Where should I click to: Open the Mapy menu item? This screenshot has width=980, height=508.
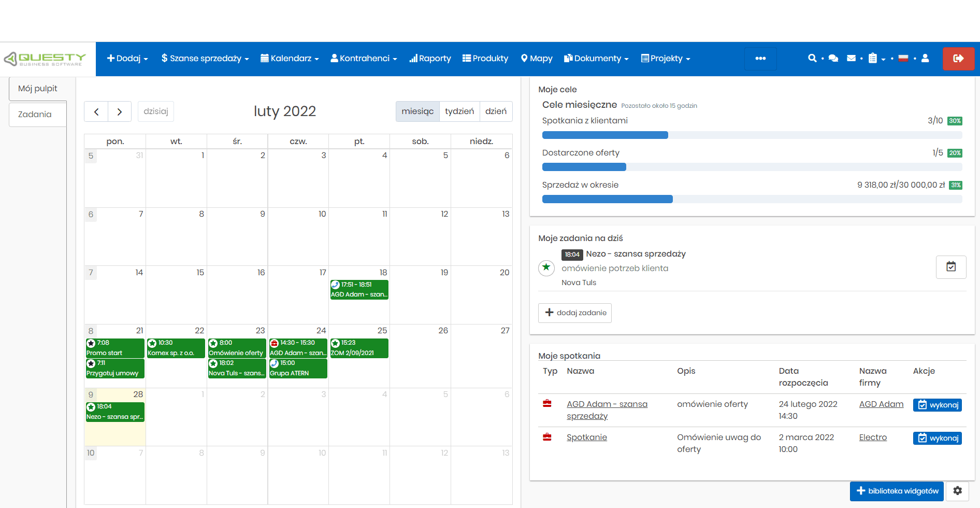(x=537, y=59)
